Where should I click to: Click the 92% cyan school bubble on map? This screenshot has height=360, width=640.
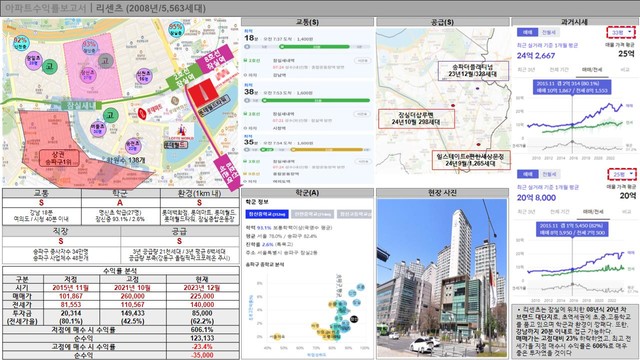tap(20, 42)
